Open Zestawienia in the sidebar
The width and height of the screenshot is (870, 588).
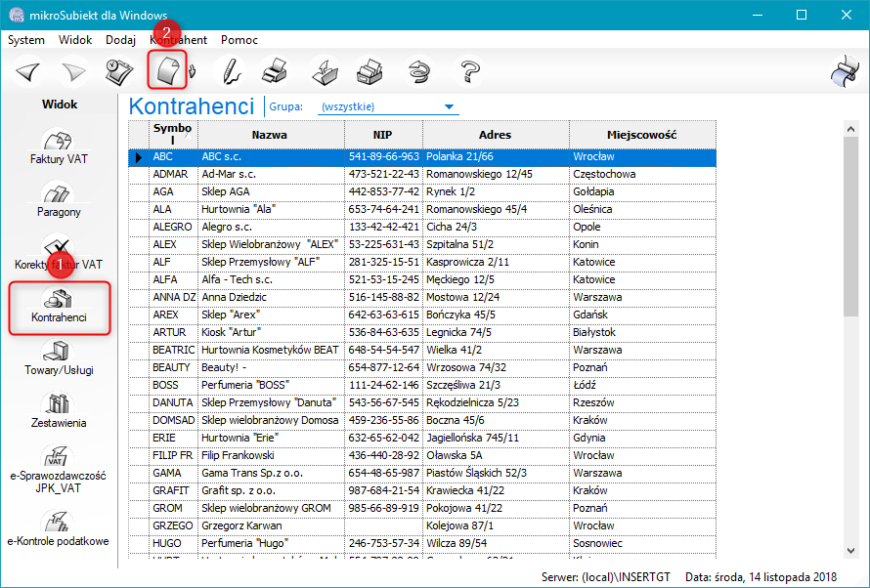click(59, 410)
